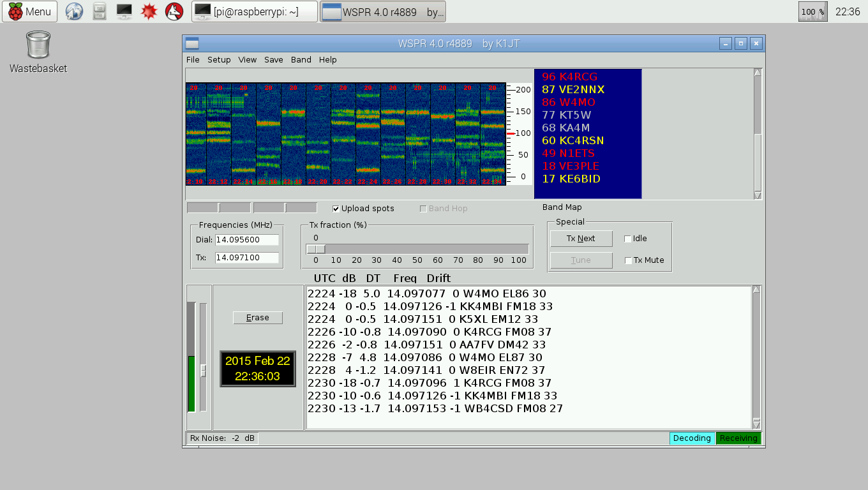Click the 2228 W8EIR EN72 decode row
This screenshot has height=490, width=868.
(426, 371)
